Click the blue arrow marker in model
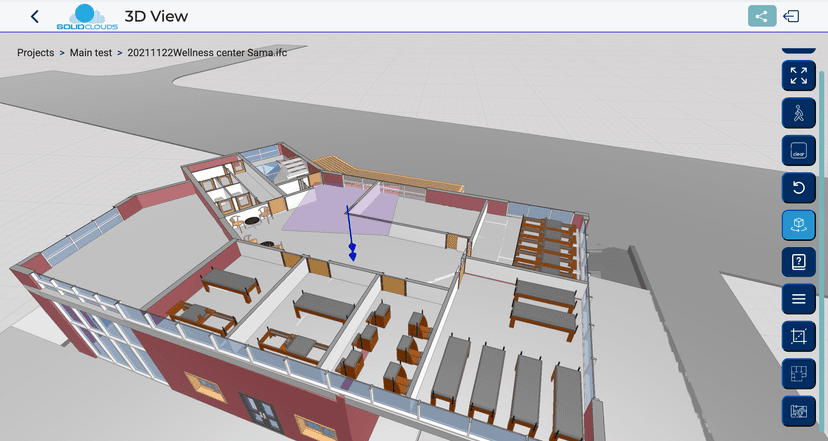Viewport: 828px width, 441px height. click(350, 233)
